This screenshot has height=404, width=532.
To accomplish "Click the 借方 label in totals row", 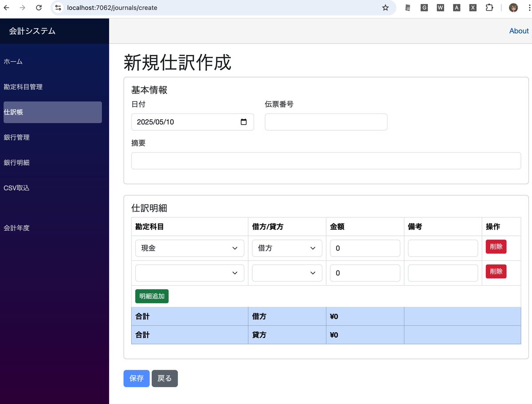I will pyautogui.click(x=259, y=317).
